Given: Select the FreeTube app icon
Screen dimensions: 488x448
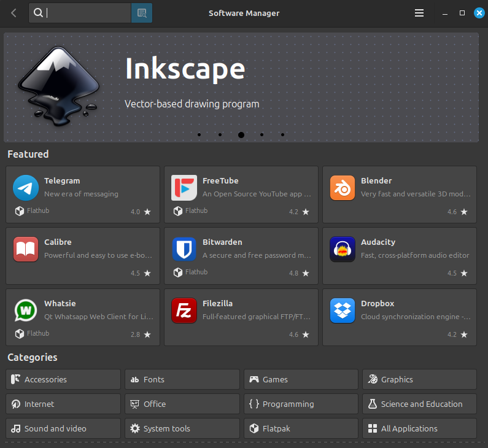Looking at the screenshot, I should pos(184,188).
